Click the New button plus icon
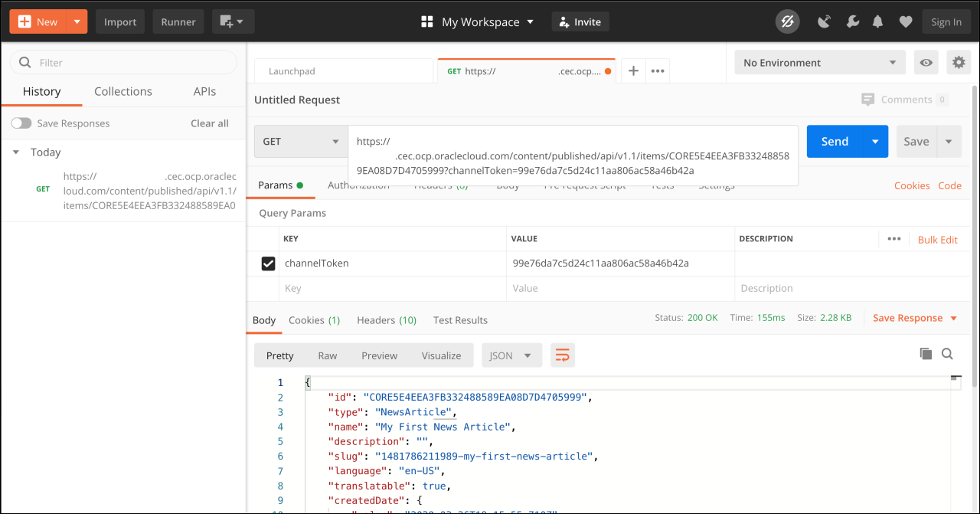Screen dimensions: 980x514 24,21
